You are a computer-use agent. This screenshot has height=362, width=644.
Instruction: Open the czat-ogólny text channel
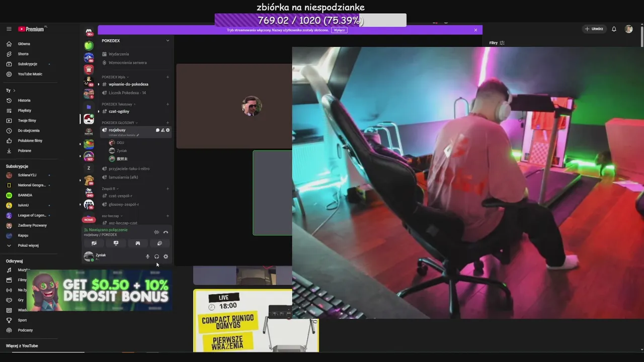point(119,112)
